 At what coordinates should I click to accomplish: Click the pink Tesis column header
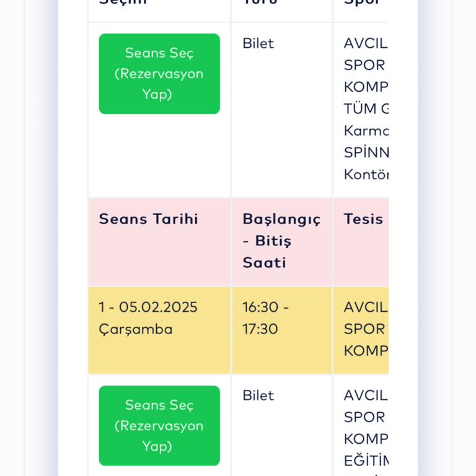[x=363, y=219]
